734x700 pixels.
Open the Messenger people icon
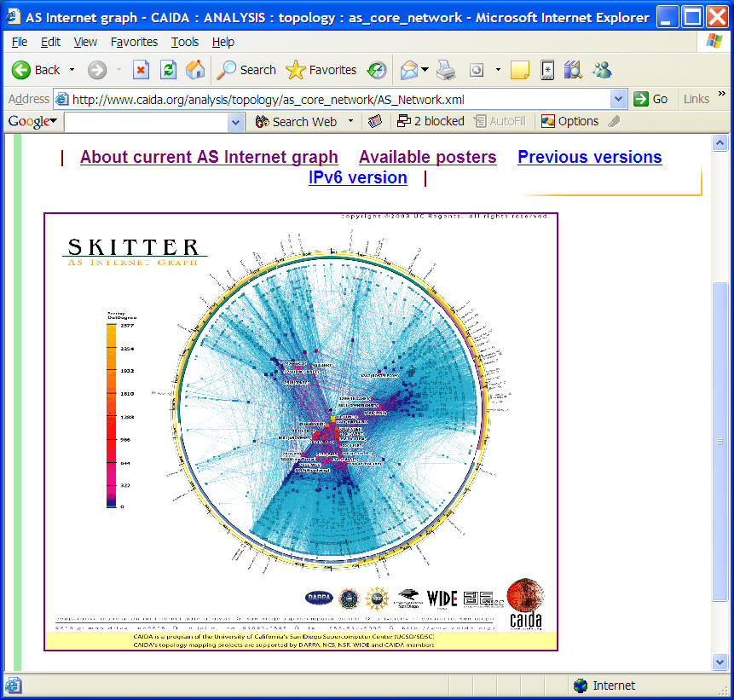click(x=602, y=70)
